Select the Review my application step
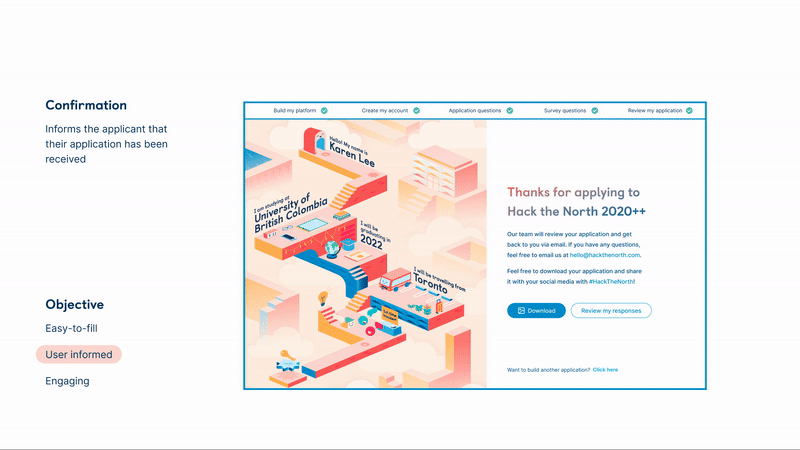800x450 pixels. (655, 110)
